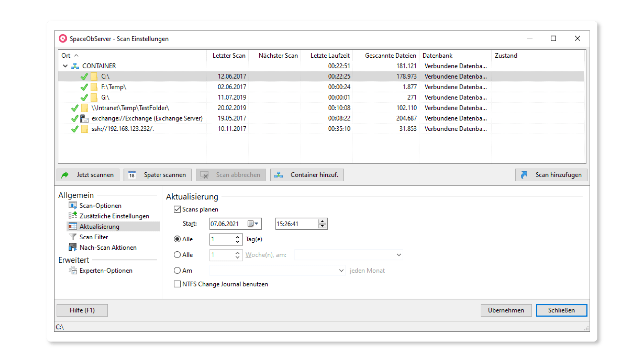Select the Alle Tag(e) radio button
The height and width of the screenshot is (362, 644).
tap(177, 239)
